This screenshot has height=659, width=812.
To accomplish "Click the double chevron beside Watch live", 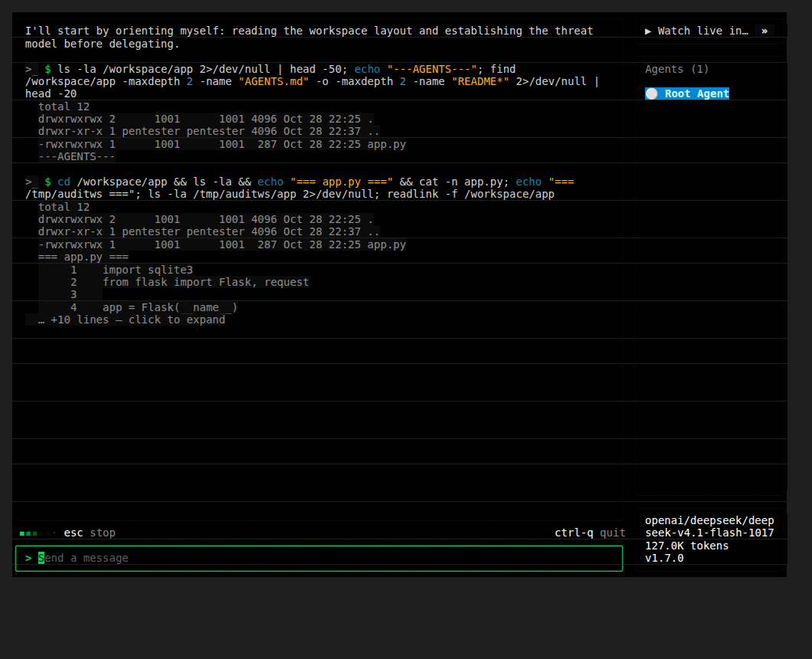I will click(x=765, y=31).
